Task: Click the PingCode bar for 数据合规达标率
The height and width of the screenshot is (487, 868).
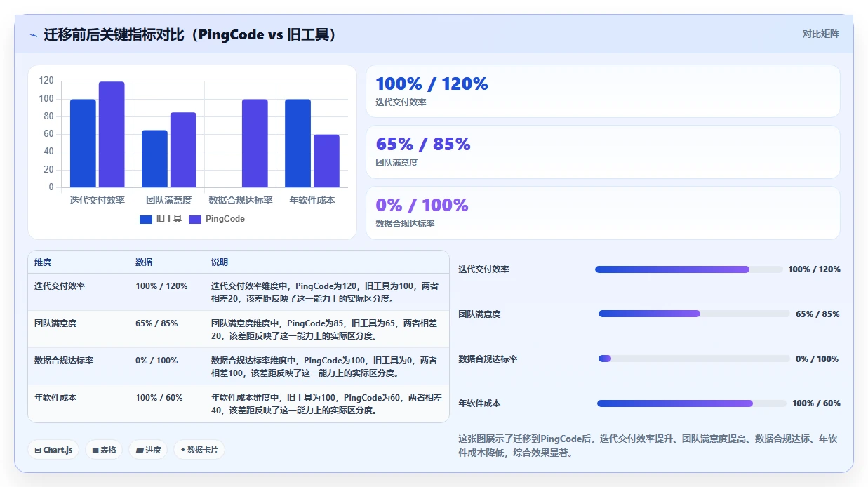Action: [255, 143]
